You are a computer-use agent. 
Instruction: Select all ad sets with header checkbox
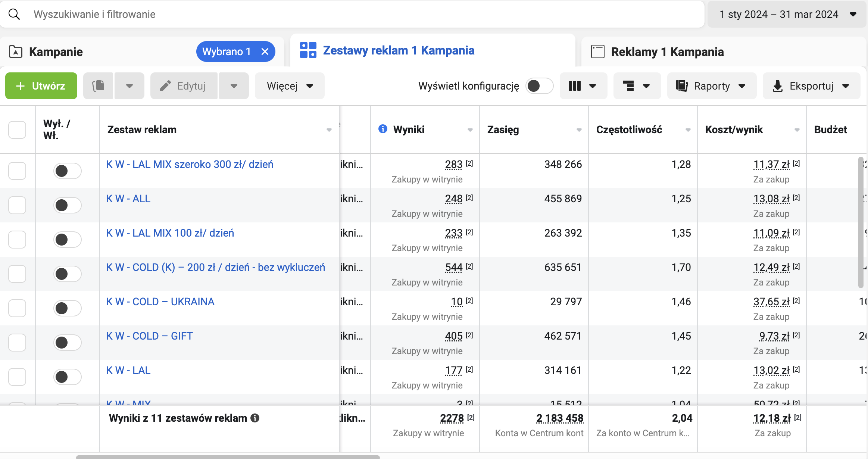pyautogui.click(x=17, y=130)
